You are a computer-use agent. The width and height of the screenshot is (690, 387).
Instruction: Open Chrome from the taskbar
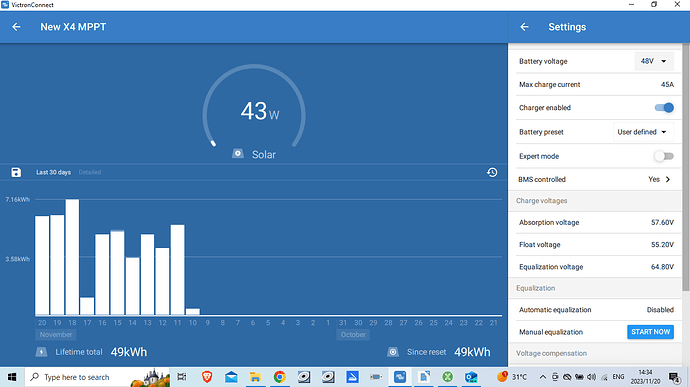coord(279,377)
